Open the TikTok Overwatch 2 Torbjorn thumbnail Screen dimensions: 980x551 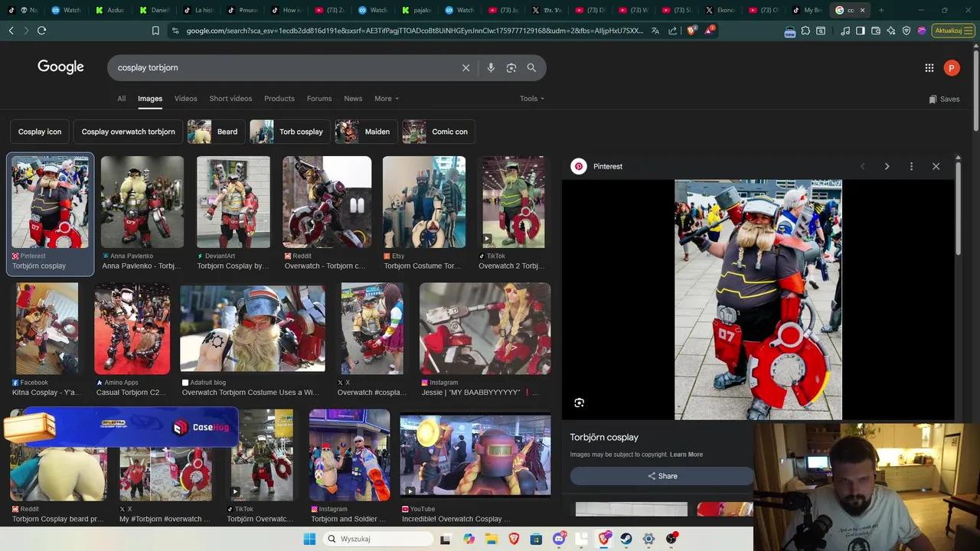[x=514, y=202]
